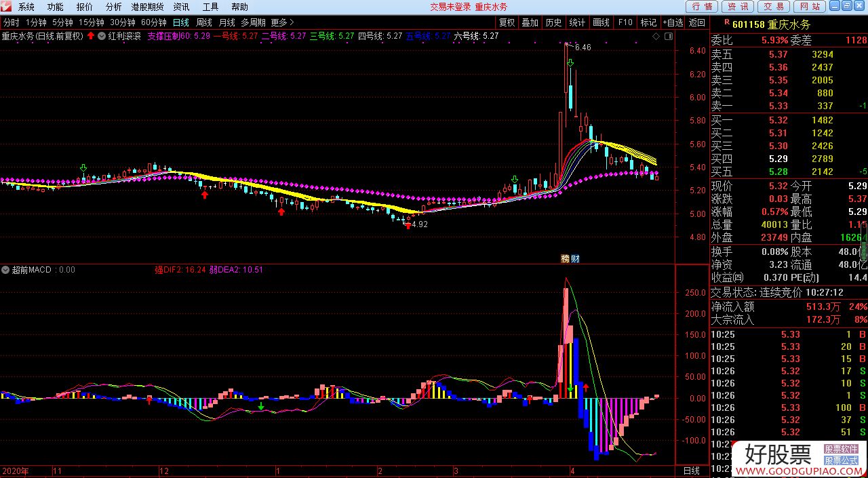Click the 统计 toolbar button
Screen dimensions: 868x478
[x=577, y=22]
